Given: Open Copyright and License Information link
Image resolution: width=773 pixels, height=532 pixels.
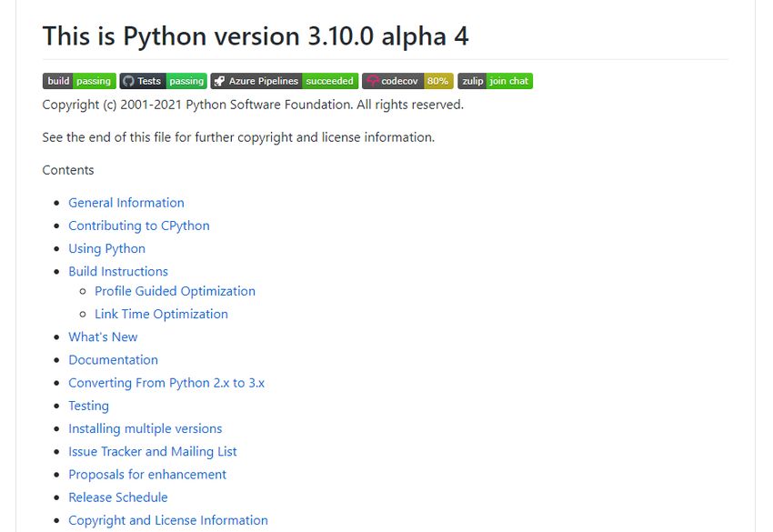Looking at the screenshot, I should click(x=168, y=521).
